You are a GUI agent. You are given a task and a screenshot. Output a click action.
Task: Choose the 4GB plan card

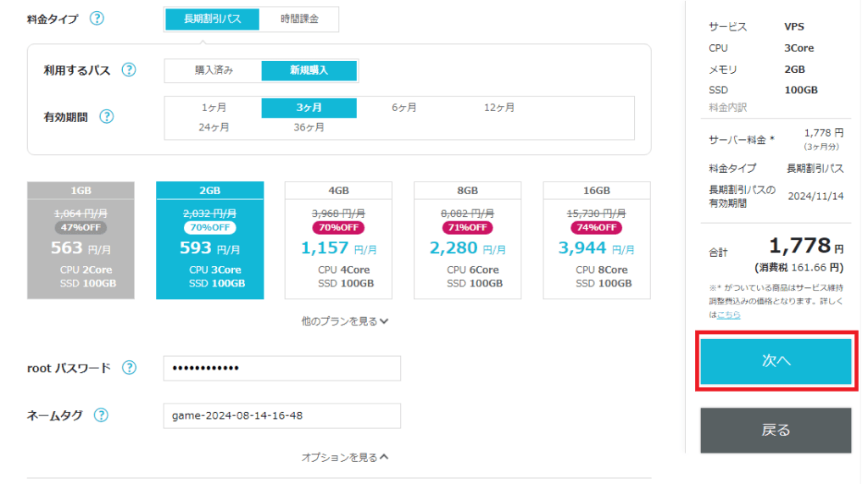[338, 241]
